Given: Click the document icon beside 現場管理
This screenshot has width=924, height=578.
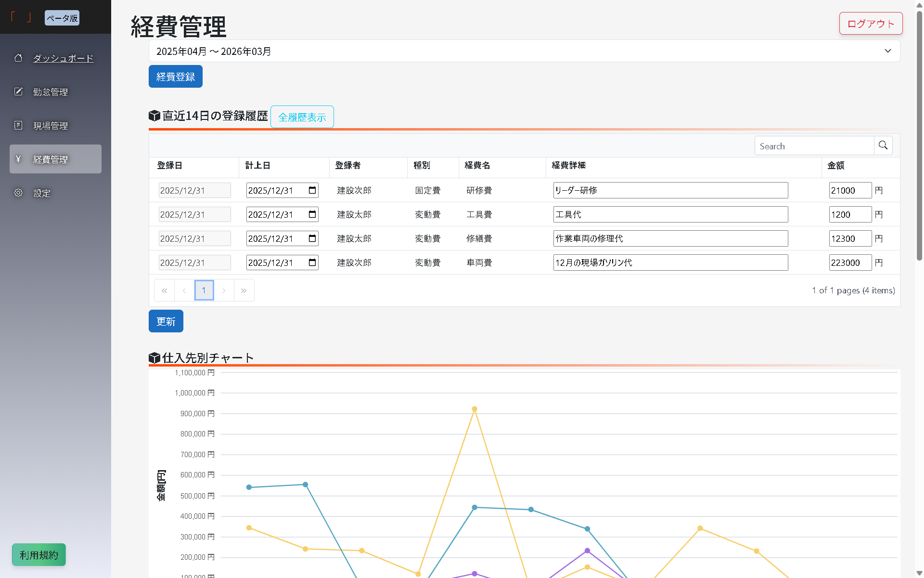Looking at the screenshot, I should point(18,125).
